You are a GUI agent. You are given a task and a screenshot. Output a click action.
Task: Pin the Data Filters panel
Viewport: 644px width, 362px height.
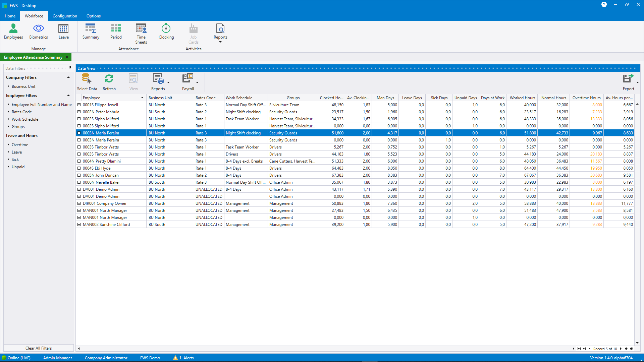click(70, 68)
